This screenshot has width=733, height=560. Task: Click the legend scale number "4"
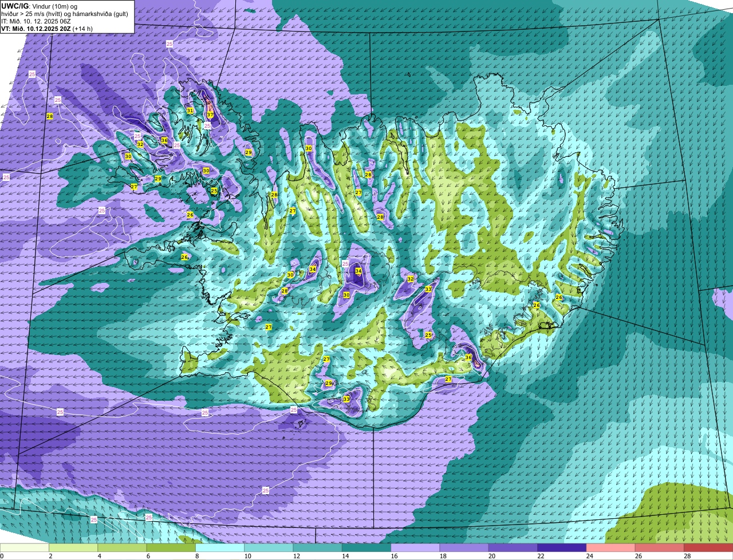(99, 556)
